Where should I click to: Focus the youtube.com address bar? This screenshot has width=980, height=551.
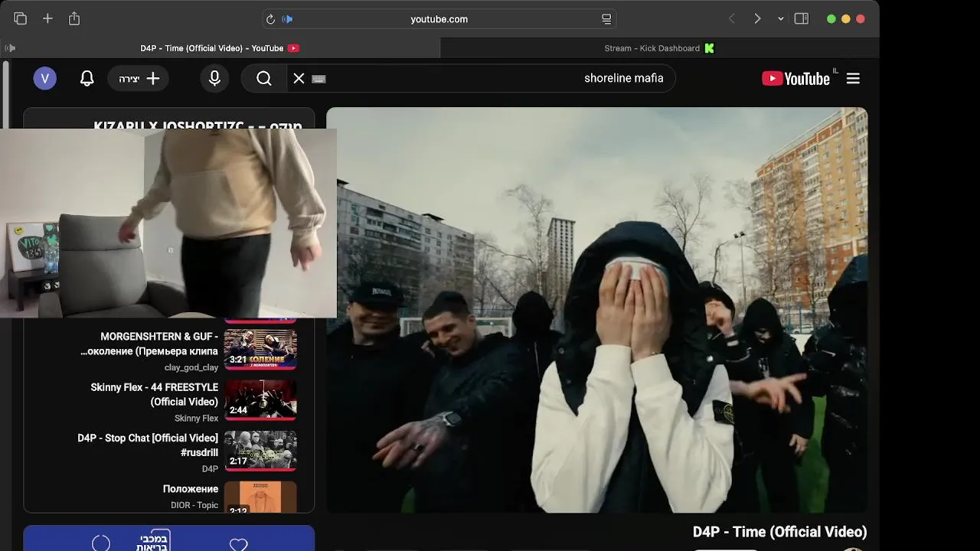pos(439,19)
